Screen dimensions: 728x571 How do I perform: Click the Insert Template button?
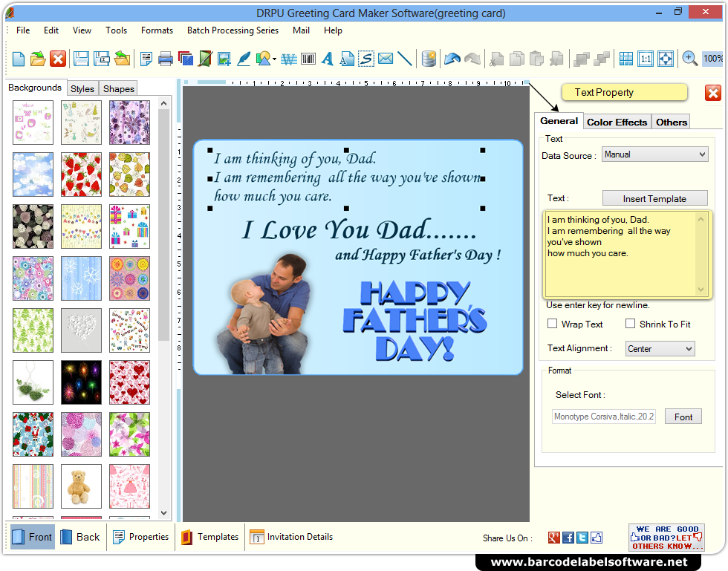[654, 198]
